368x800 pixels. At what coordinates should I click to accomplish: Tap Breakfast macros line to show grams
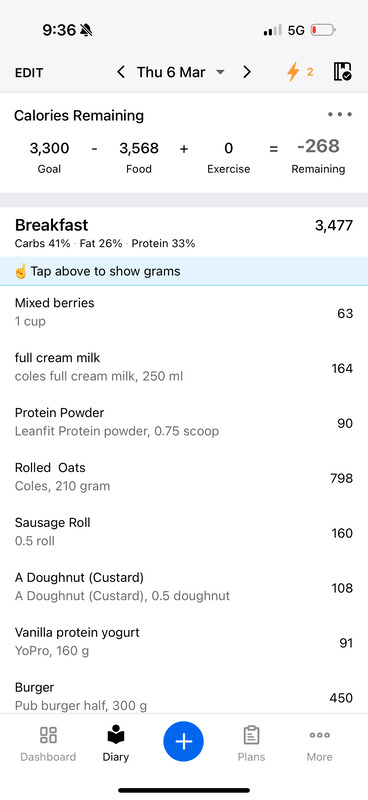click(105, 244)
